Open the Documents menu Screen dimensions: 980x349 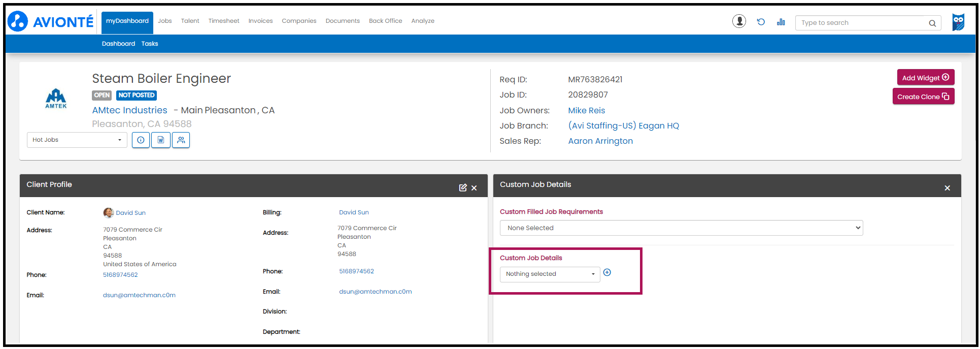[x=343, y=21]
